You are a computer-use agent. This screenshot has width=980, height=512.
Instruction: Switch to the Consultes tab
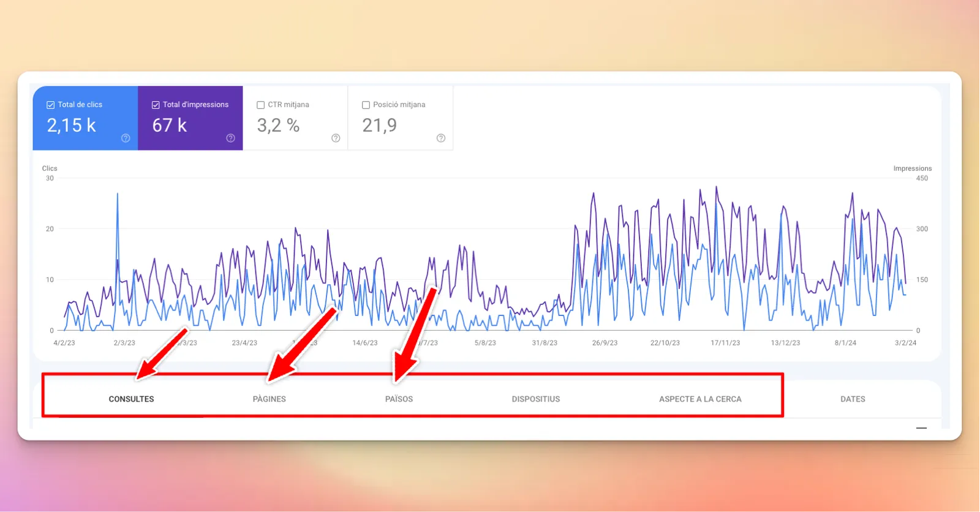[x=131, y=399]
